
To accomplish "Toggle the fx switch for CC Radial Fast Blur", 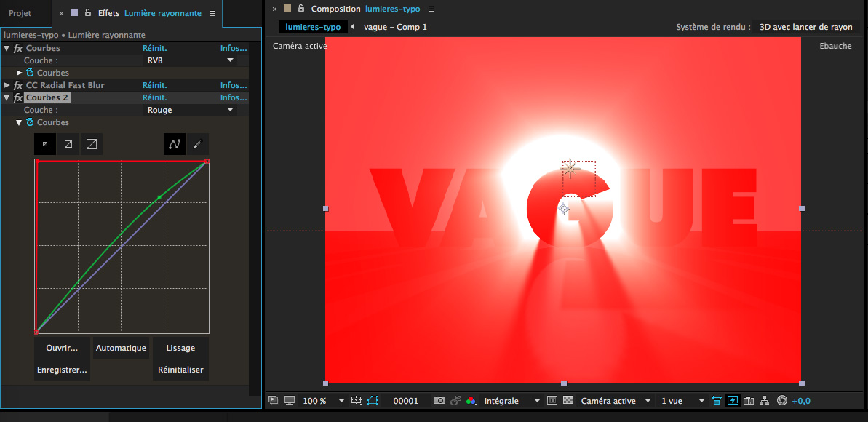I will 17,85.
